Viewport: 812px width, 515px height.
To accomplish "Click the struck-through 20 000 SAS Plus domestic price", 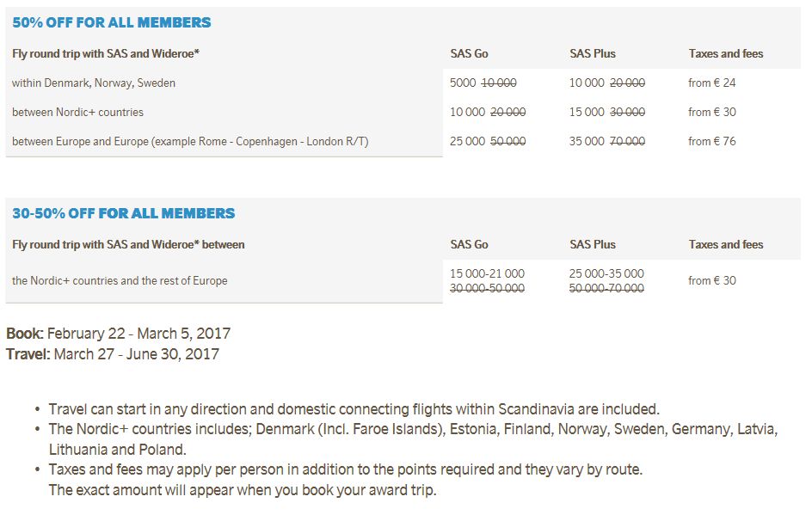I will (627, 83).
